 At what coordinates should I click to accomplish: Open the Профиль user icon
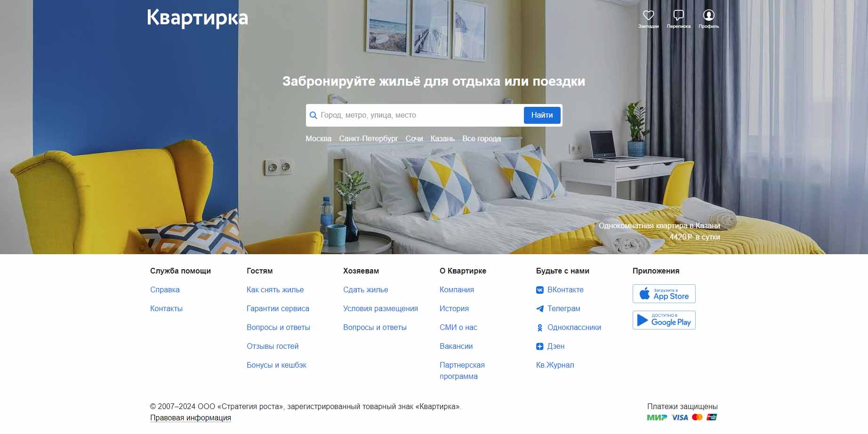pos(708,16)
